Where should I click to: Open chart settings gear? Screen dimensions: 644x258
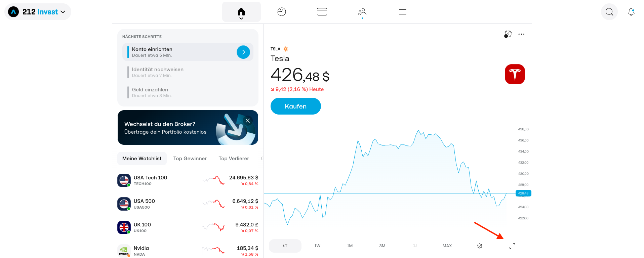point(480,246)
